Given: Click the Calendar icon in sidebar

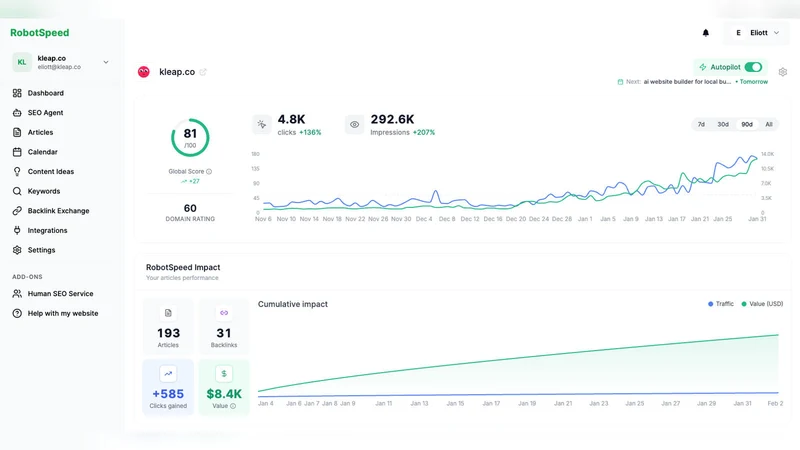Looking at the screenshot, I should (17, 152).
